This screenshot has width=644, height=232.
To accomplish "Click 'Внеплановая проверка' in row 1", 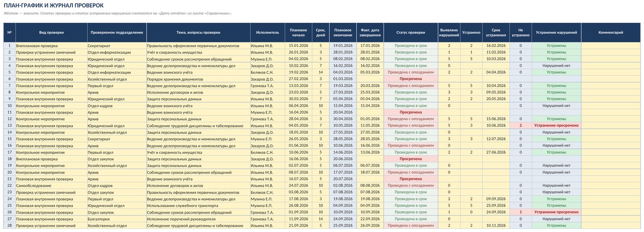I will (x=51, y=46).
